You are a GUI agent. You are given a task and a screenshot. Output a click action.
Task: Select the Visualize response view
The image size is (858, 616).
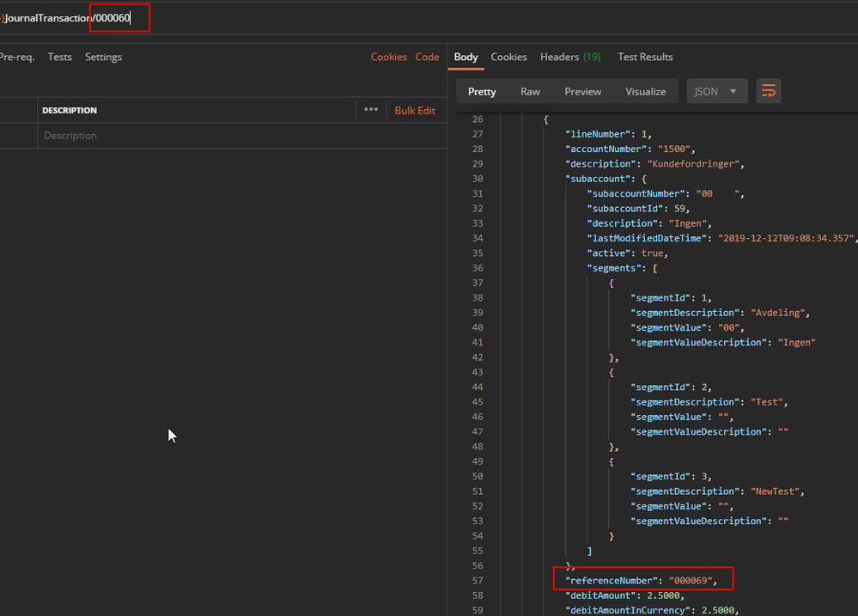pos(645,91)
